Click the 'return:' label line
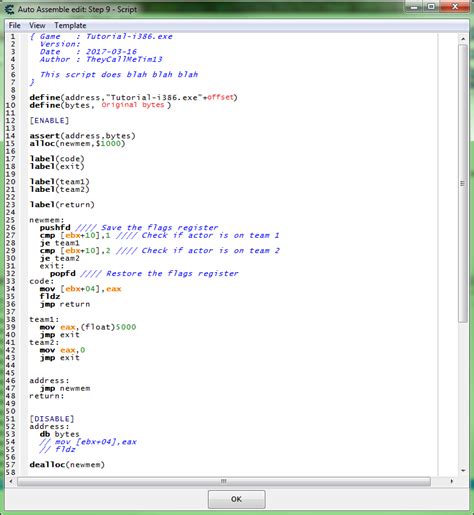Viewport: 474px width, 515px height. pos(47,396)
